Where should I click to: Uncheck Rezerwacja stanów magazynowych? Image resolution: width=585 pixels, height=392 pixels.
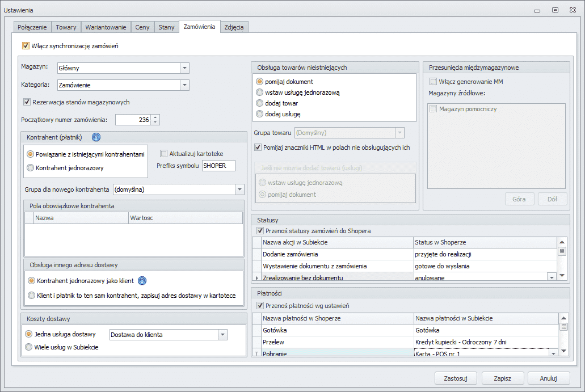pyautogui.click(x=27, y=102)
